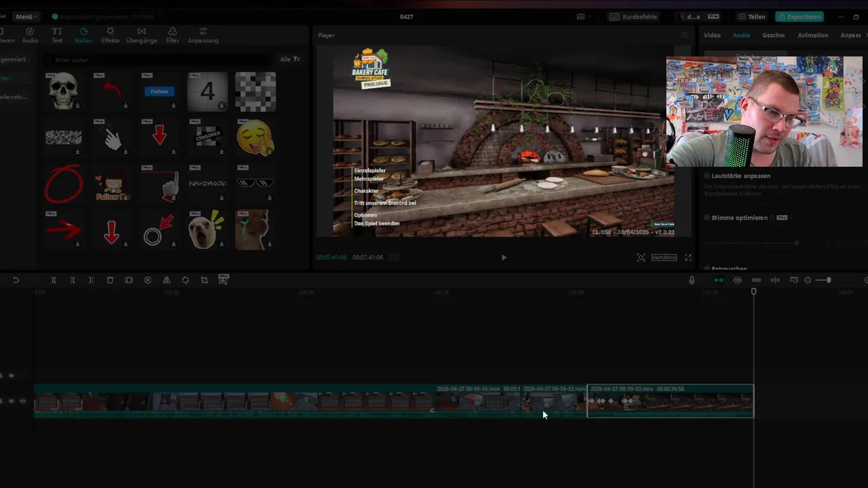Click the Crop icon
The image size is (868, 488).
click(x=204, y=280)
